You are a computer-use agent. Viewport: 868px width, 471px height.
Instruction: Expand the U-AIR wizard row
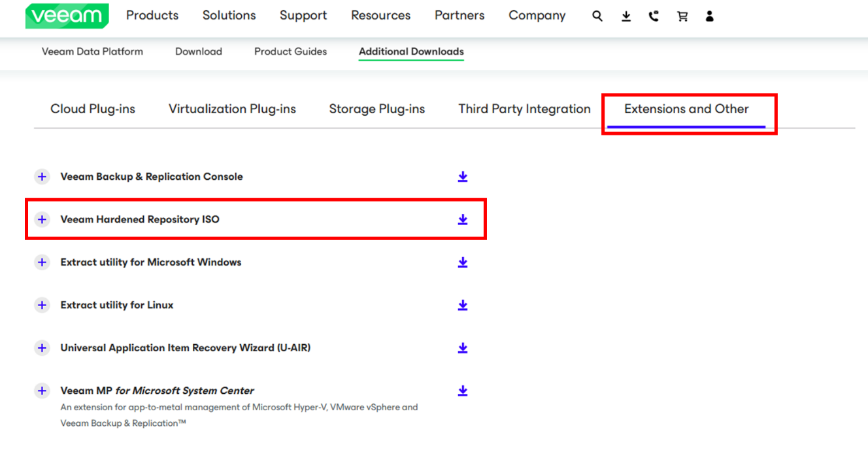coord(42,348)
